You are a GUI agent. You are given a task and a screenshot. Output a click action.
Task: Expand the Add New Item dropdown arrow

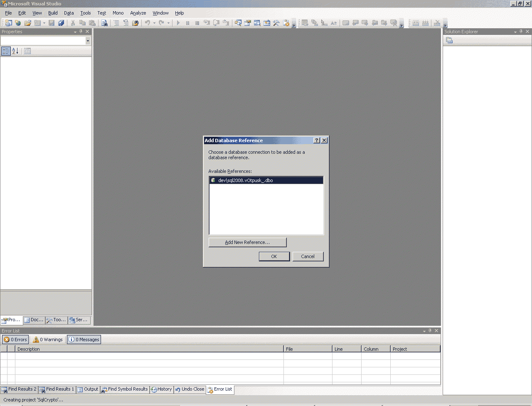[44, 23]
